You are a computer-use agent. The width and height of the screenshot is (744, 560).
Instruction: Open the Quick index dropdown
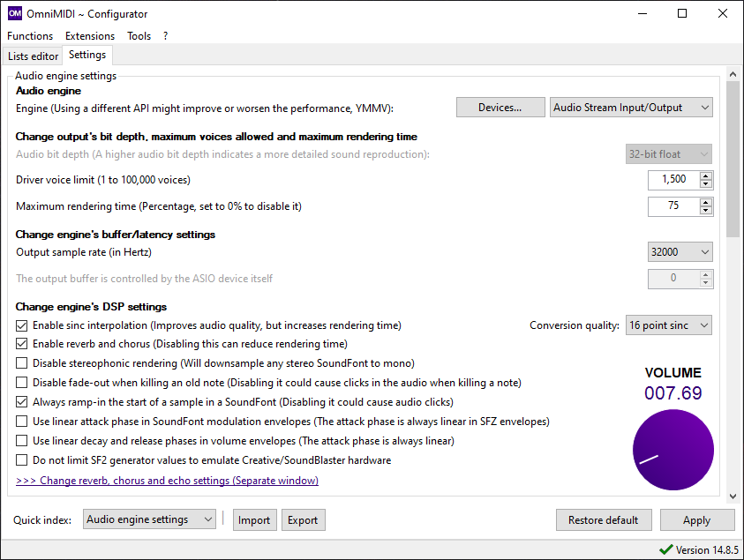coord(149,519)
